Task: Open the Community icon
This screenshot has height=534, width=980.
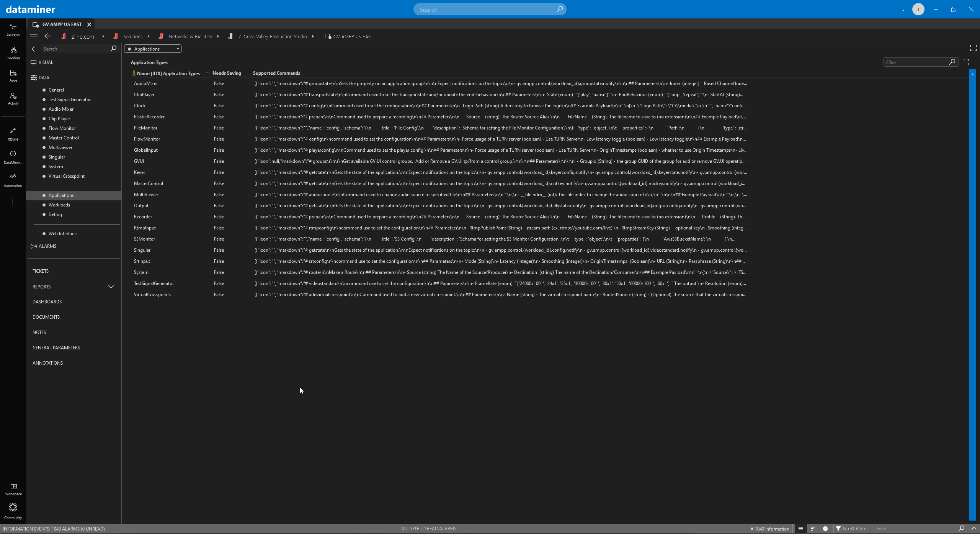Action: pos(13,511)
